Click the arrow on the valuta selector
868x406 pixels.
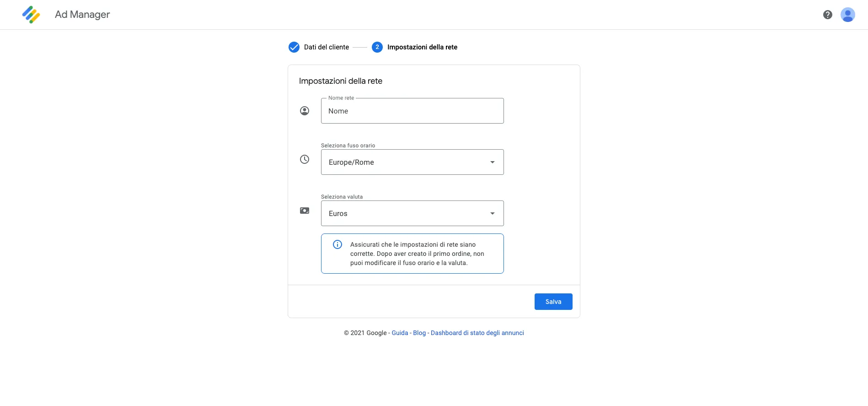[493, 214]
